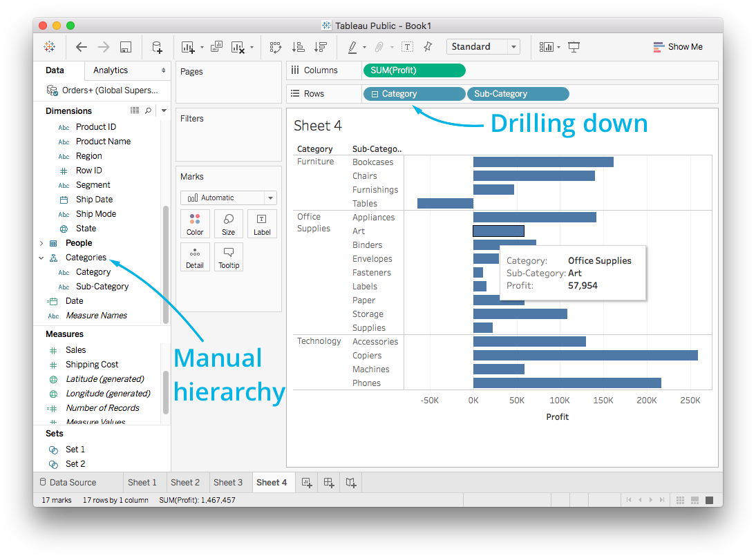Sort bars descending using toolbar icon

[320, 47]
